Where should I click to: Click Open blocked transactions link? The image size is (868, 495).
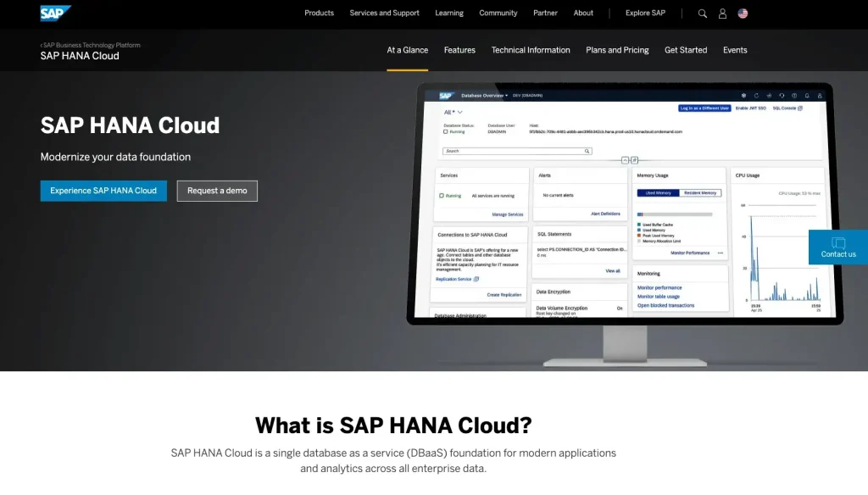coord(665,305)
